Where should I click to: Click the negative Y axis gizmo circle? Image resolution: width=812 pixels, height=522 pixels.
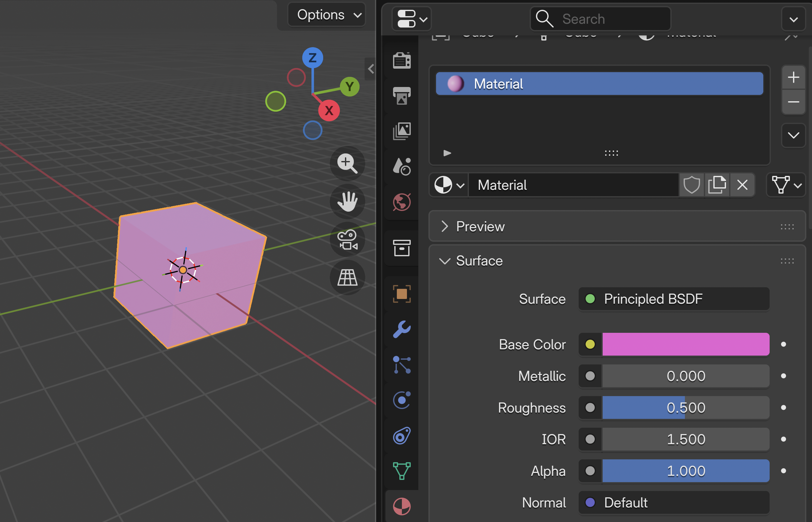275,101
